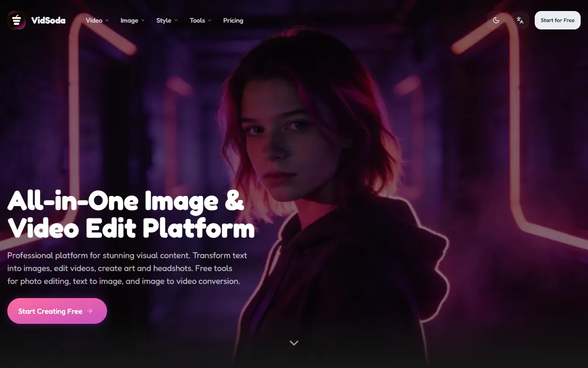
Task: Click the Professional platform description paragraph
Action: (127, 268)
